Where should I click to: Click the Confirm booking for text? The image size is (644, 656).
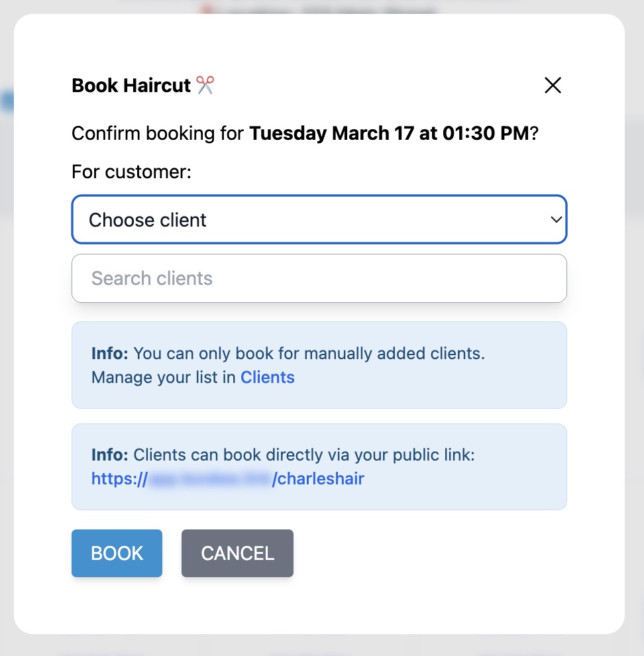click(x=158, y=133)
